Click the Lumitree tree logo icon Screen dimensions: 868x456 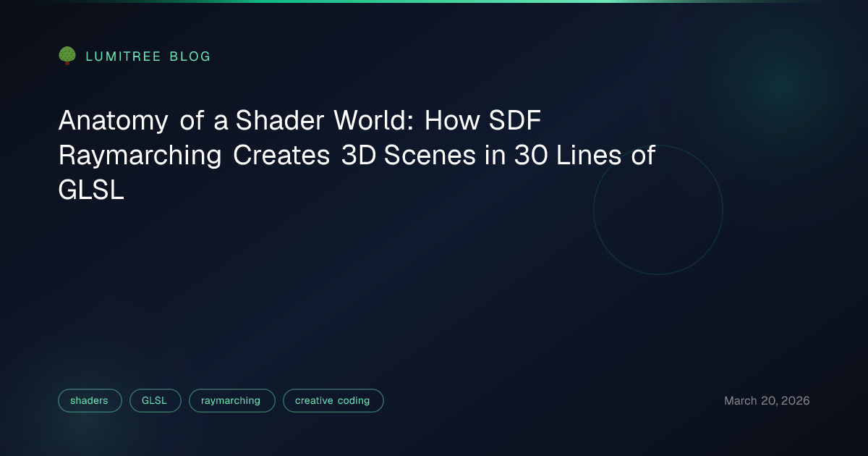(x=67, y=56)
